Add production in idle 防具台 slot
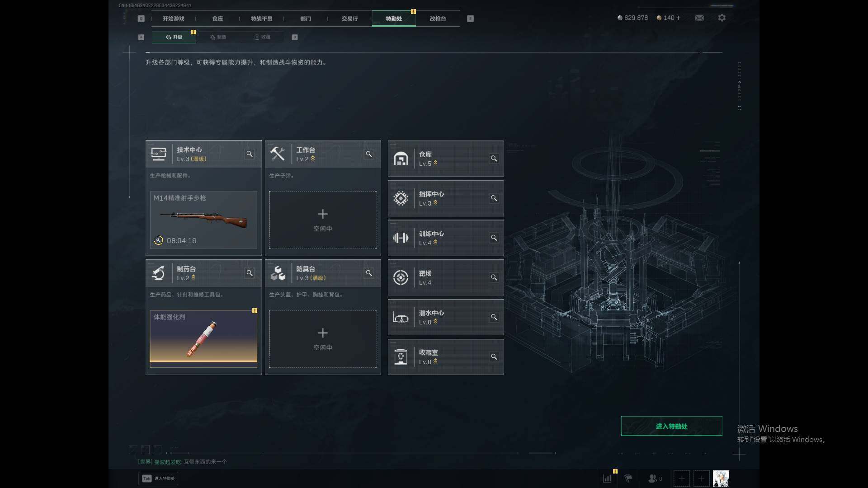868x488 pixels. [323, 339]
